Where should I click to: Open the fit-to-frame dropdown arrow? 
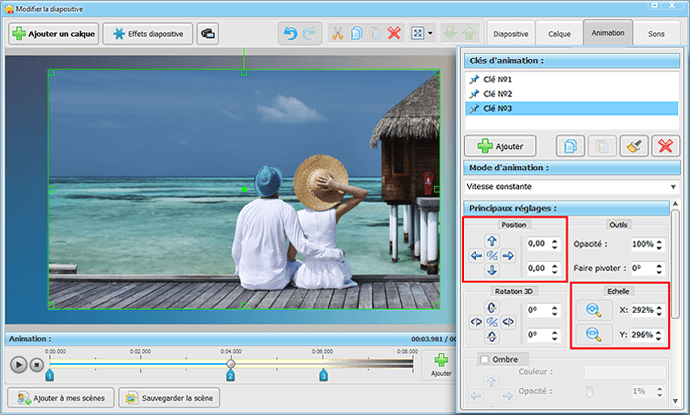pos(430,33)
